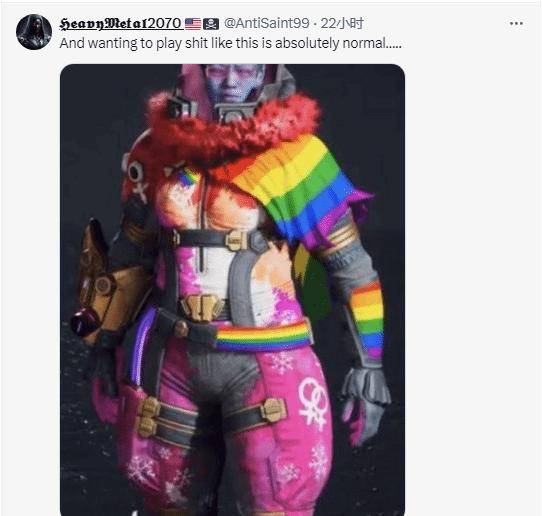The height and width of the screenshot is (516, 542).
Task: Open the tweet's three-dot more options menu
Action: click(x=516, y=24)
